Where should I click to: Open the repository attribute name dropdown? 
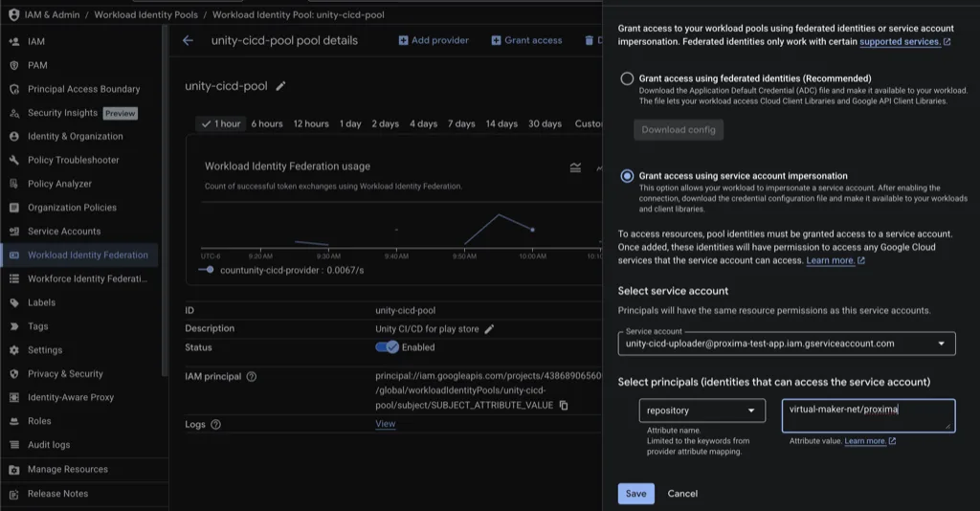tap(702, 411)
